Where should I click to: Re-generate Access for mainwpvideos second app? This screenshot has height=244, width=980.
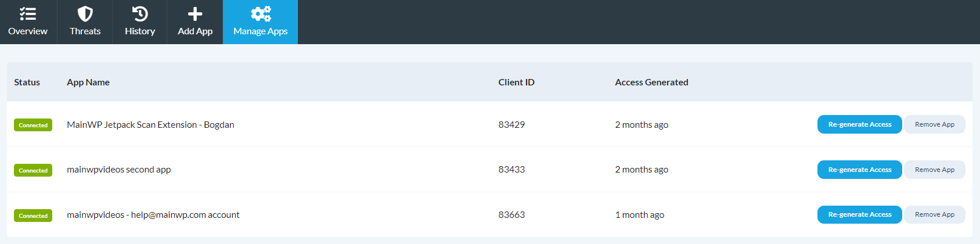859,170
